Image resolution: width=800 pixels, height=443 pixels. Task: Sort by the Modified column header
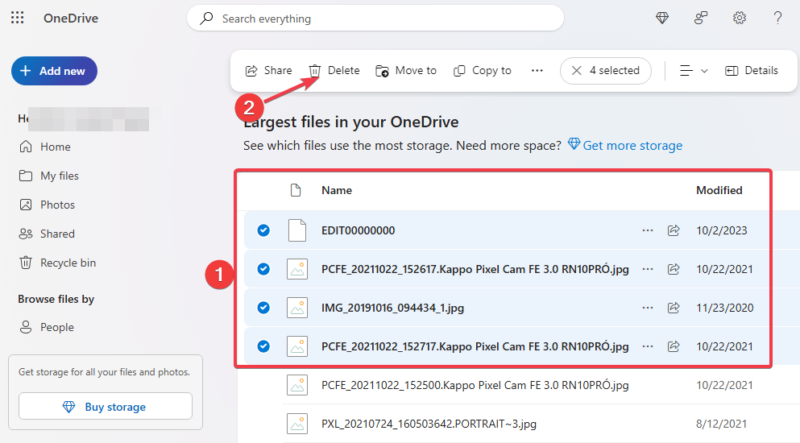click(x=719, y=190)
